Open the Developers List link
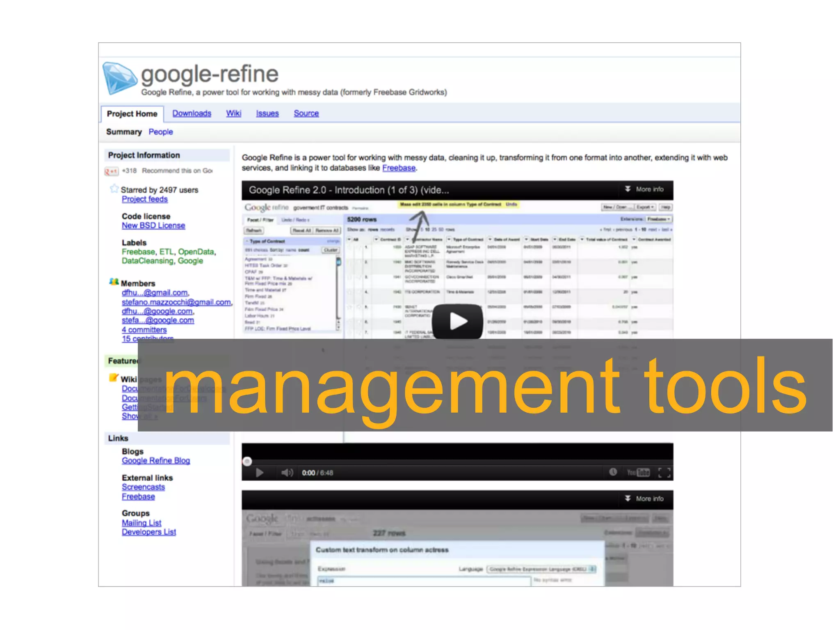The image size is (840, 630). 148,532
